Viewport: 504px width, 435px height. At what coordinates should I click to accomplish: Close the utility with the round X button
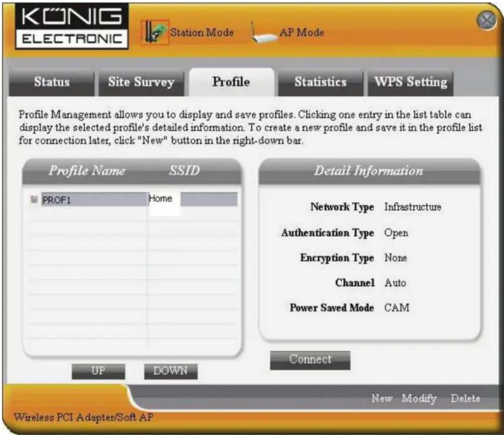(x=487, y=21)
